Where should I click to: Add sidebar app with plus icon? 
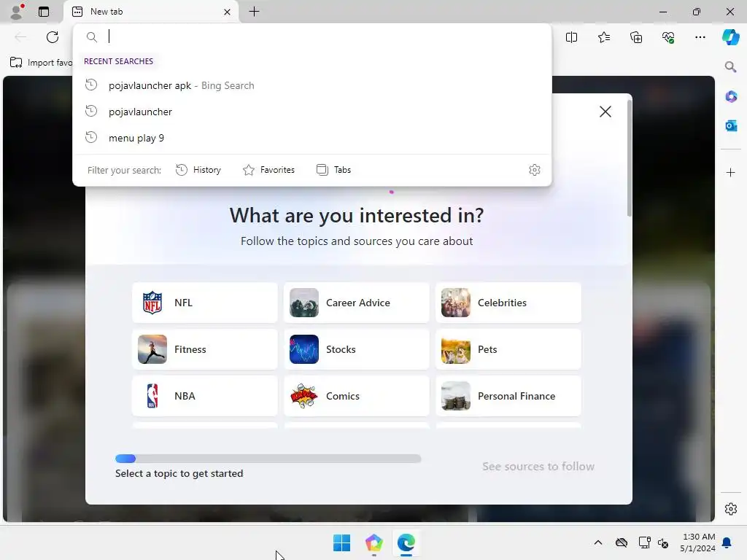[x=731, y=172]
